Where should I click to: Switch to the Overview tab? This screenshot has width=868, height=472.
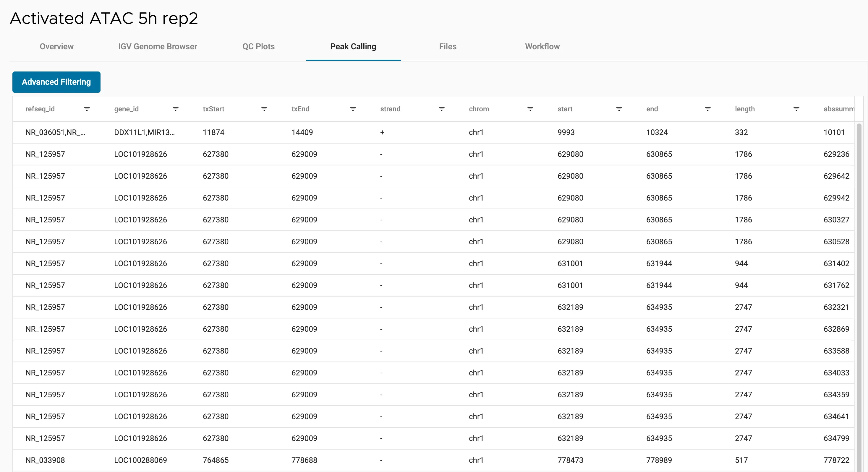pyautogui.click(x=56, y=46)
